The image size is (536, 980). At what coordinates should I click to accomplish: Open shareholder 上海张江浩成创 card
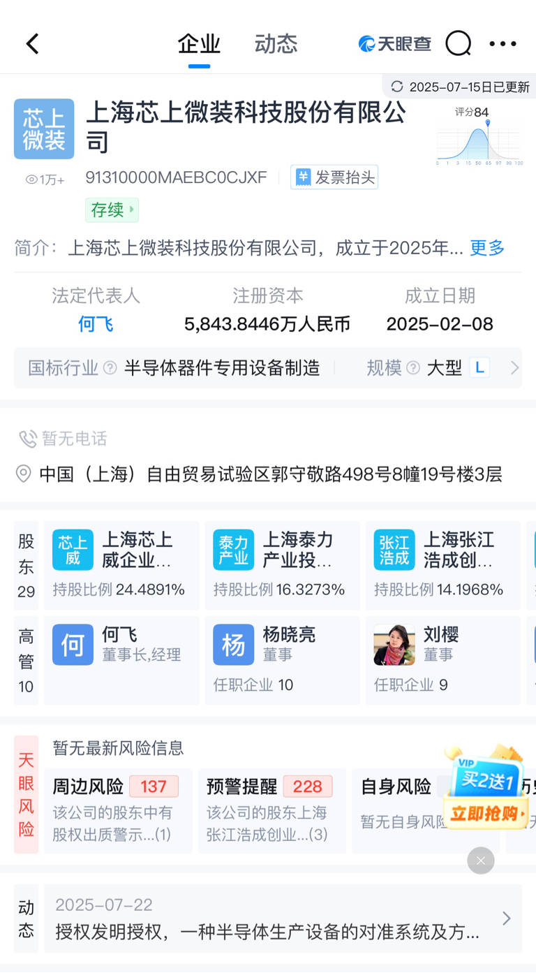pos(443,566)
